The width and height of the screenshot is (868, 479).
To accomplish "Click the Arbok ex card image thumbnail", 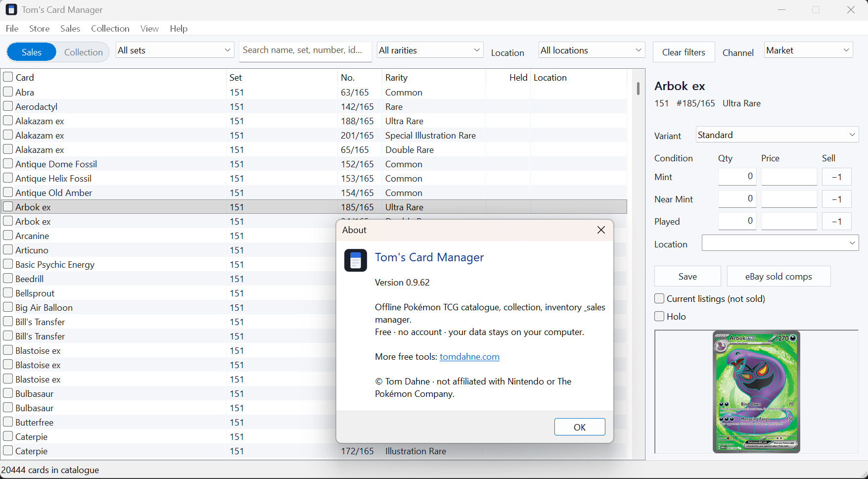I will coord(756,392).
